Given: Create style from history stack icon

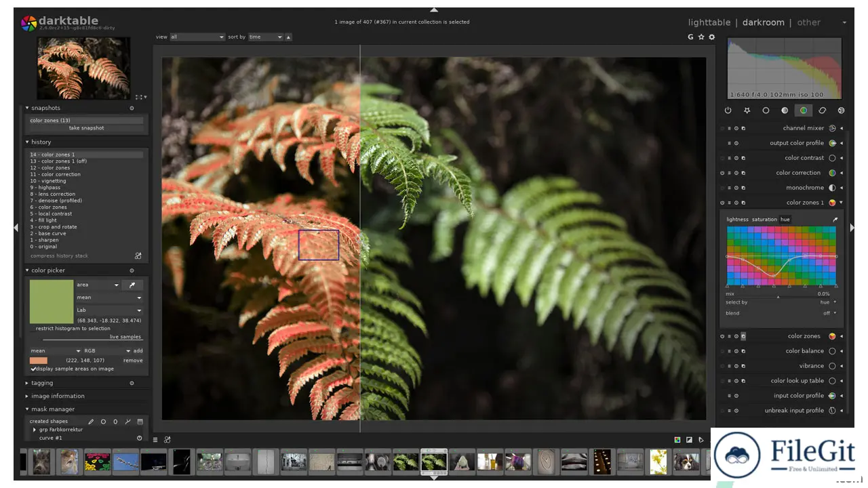Looking at the screenshot, I should pyautogui.click(x=138, y=256).
